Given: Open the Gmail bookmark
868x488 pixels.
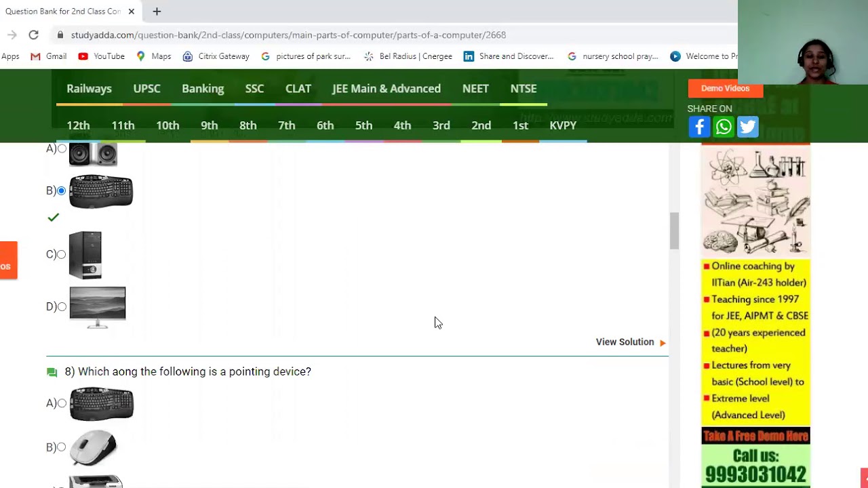Looking at the screenshot, I should tap(49, 56).
